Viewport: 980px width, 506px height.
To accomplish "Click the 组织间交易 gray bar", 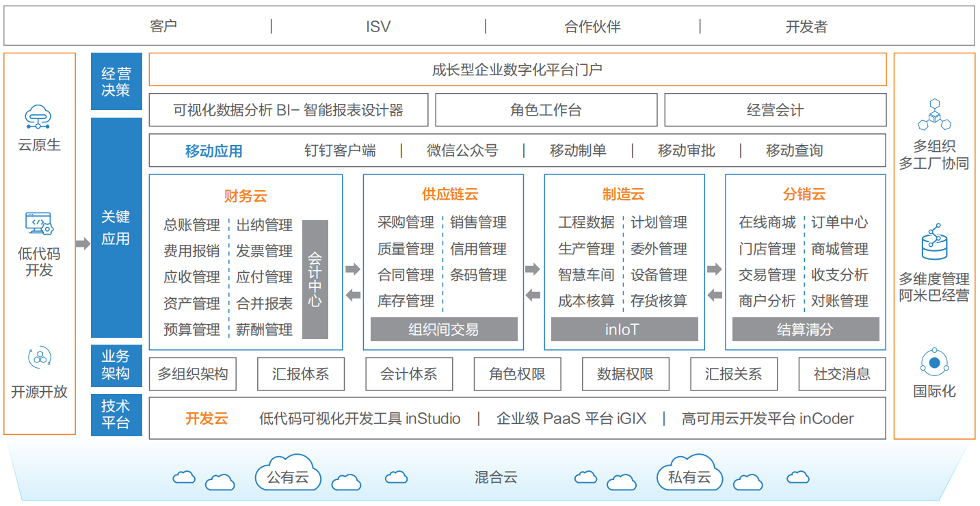I will pos(443,330).
